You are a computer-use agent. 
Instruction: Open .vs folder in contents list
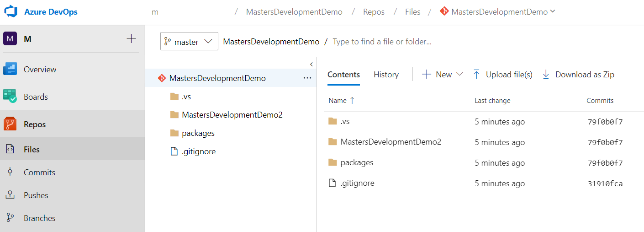(x=345, y=122)
